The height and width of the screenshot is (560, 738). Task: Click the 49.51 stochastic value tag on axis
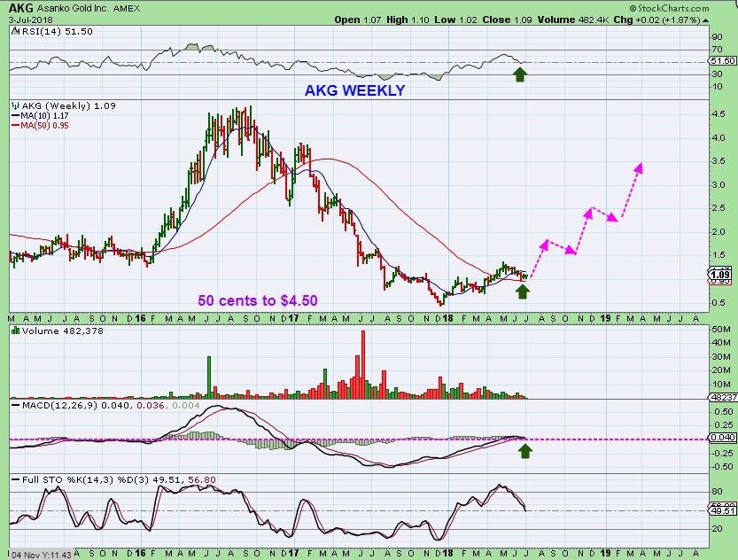pos(722,510)
